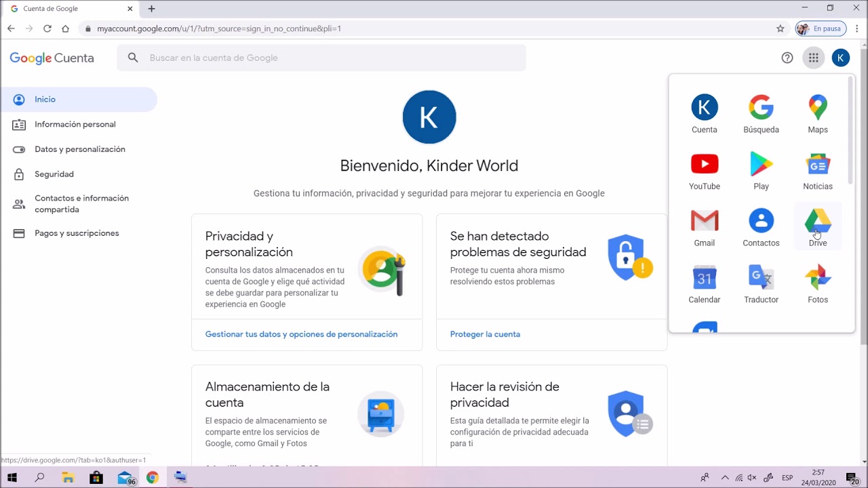Screen dimensions: 868x488
Task: Open Cuenta in the Google apps panel
Action: [x=704, y=114]
